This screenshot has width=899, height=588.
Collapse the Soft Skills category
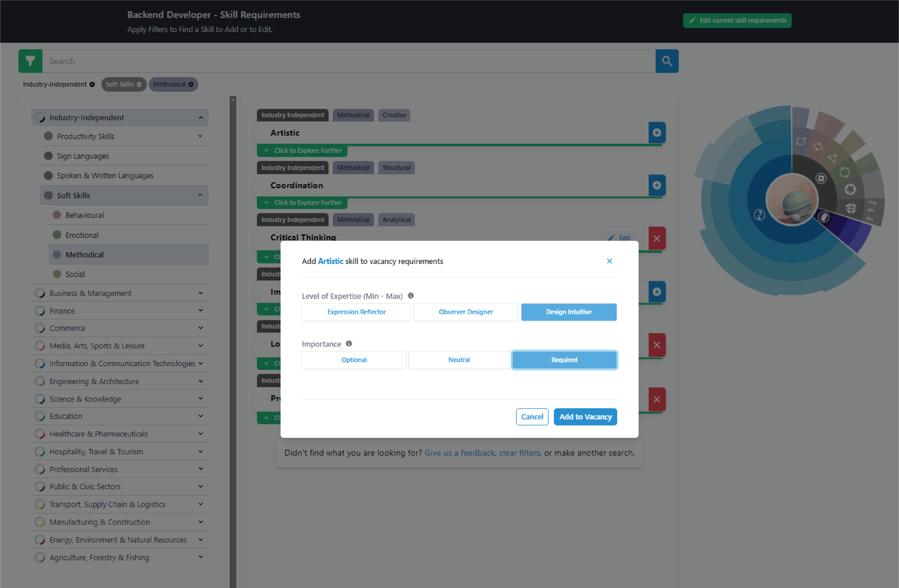pyautogui.click(x=200, y=195)
